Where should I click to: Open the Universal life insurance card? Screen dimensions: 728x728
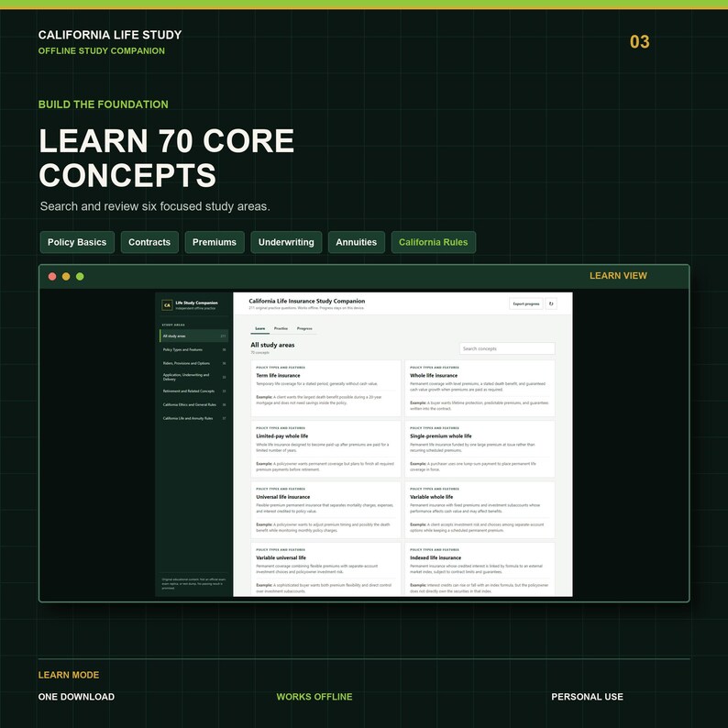325,510
